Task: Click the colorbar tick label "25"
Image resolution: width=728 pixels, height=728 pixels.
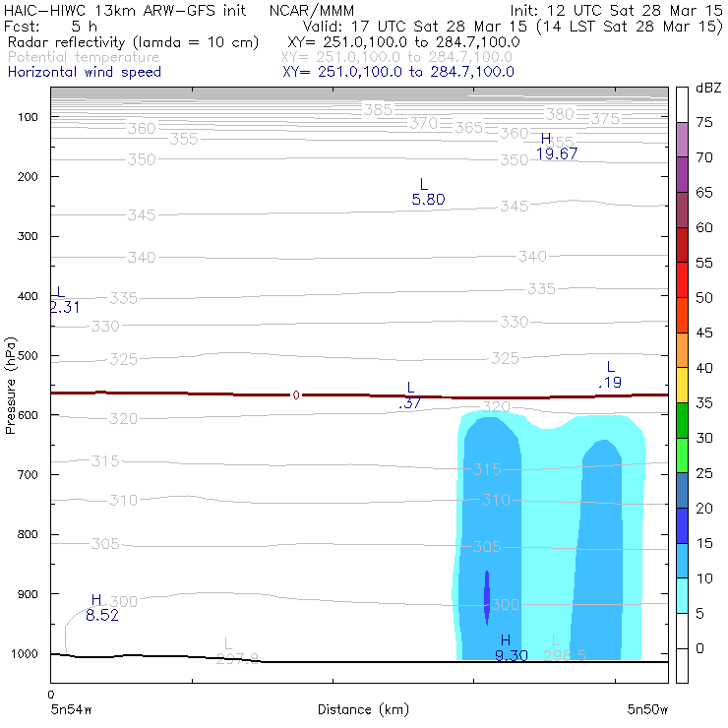Action: pyautogui.click(x=703, y=473)
